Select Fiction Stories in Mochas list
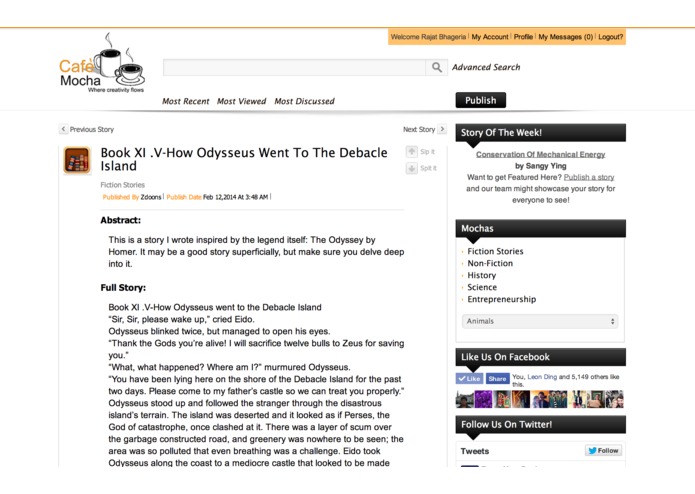The height and width of the screenshot is (494, 695). [x=495, y=251]
